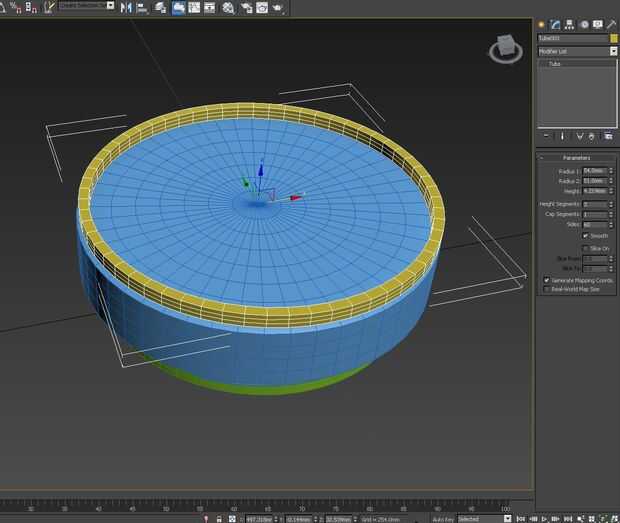This screenshot has width=620, height=523.
Task: Click Configure Modifier Sets icon
Action: tap(608, 135)
